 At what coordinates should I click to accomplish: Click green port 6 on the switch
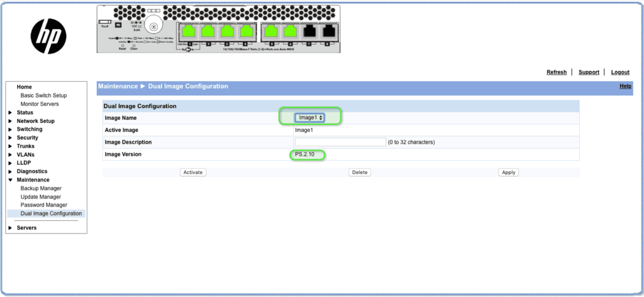coord(291,31)
